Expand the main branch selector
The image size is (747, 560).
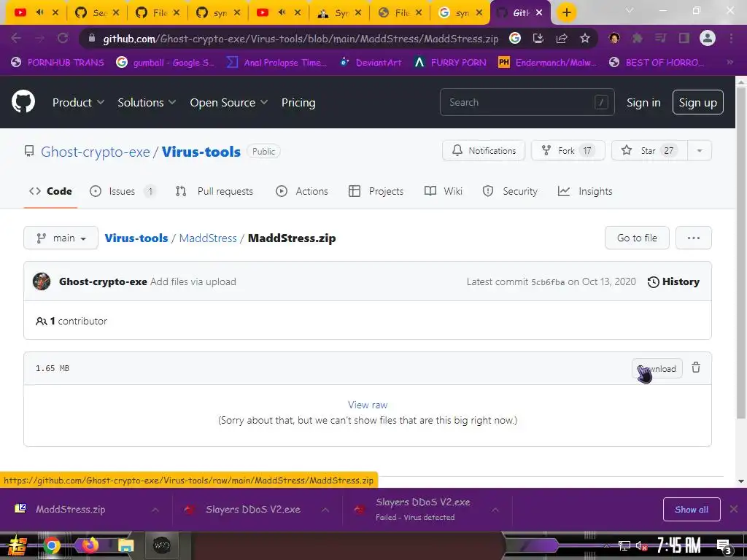pos(61,238)
